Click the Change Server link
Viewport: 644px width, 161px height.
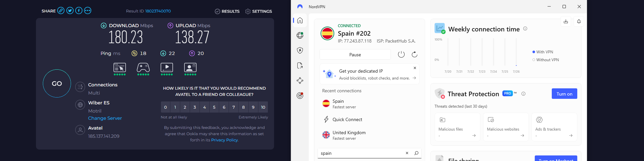(x=105, y=118)
